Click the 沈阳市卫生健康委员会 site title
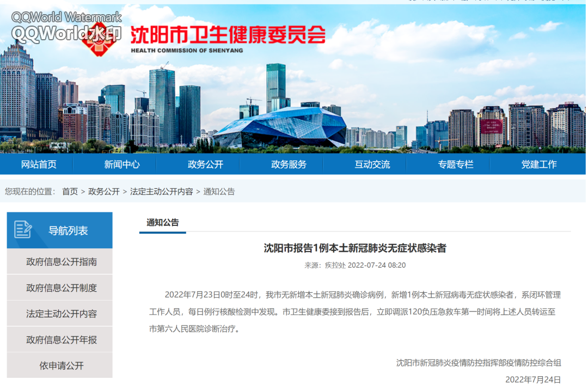Screen dimensions: 588x386 coord(228,35)
